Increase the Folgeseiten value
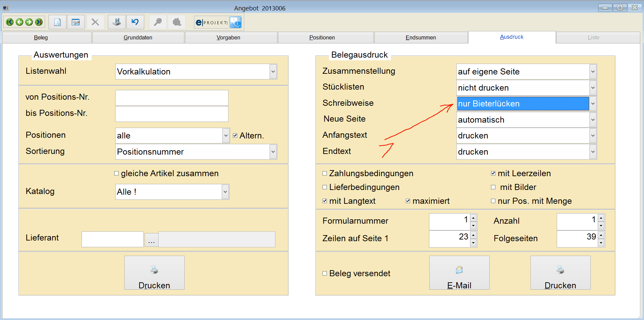 coord(601,235)
